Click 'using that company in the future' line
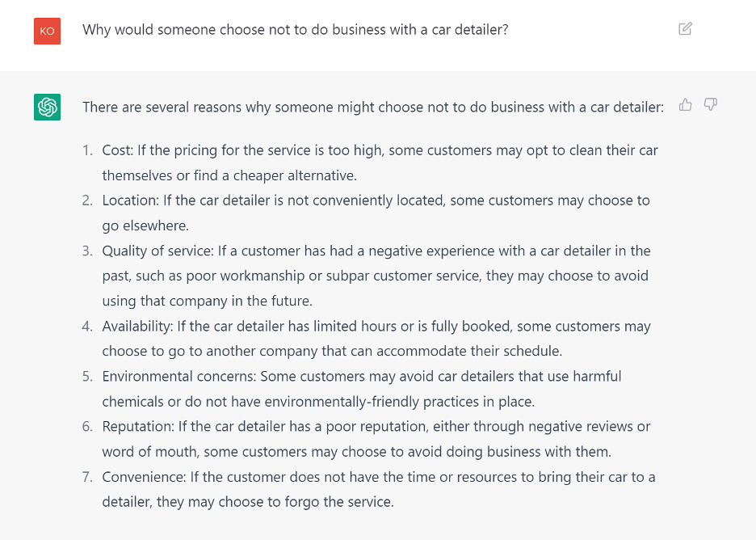The width and height of the screenshot is (756, 540). pos(208,301)
